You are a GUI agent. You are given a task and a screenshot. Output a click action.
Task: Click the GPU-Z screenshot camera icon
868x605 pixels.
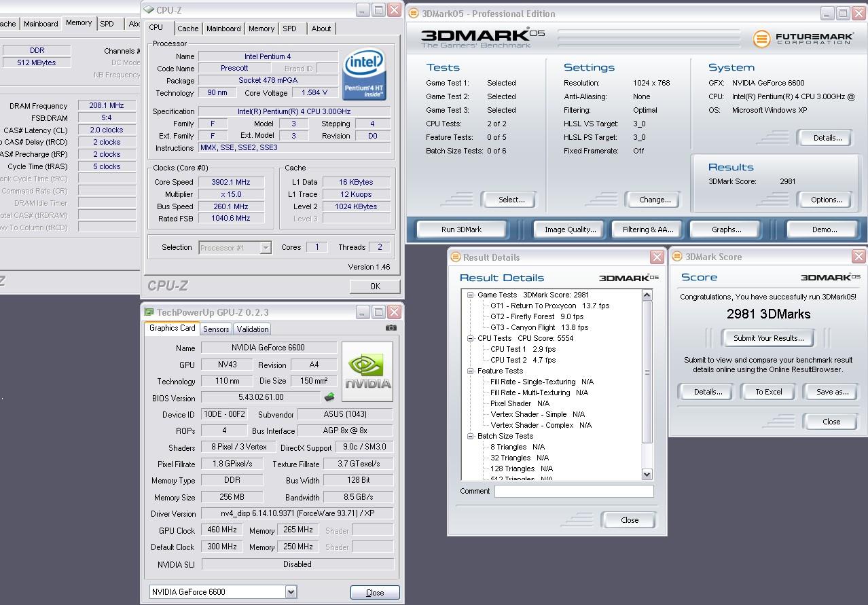391,328
